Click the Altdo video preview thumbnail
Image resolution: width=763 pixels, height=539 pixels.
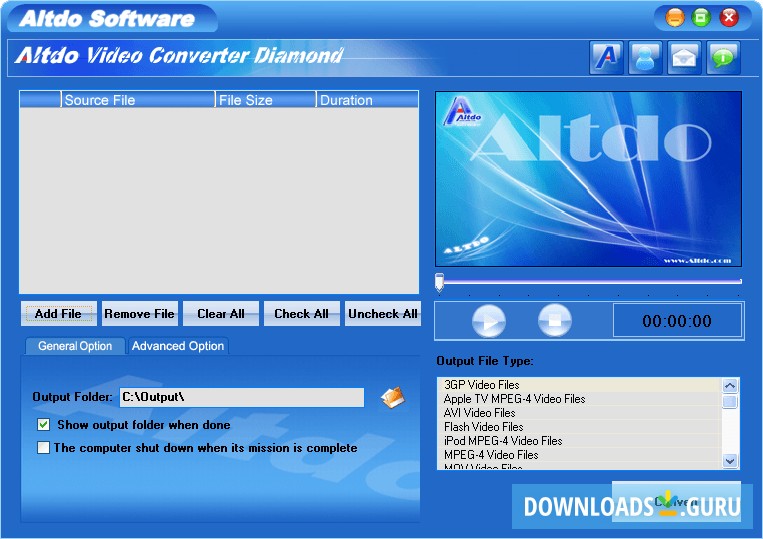click(x=588, y=179)
